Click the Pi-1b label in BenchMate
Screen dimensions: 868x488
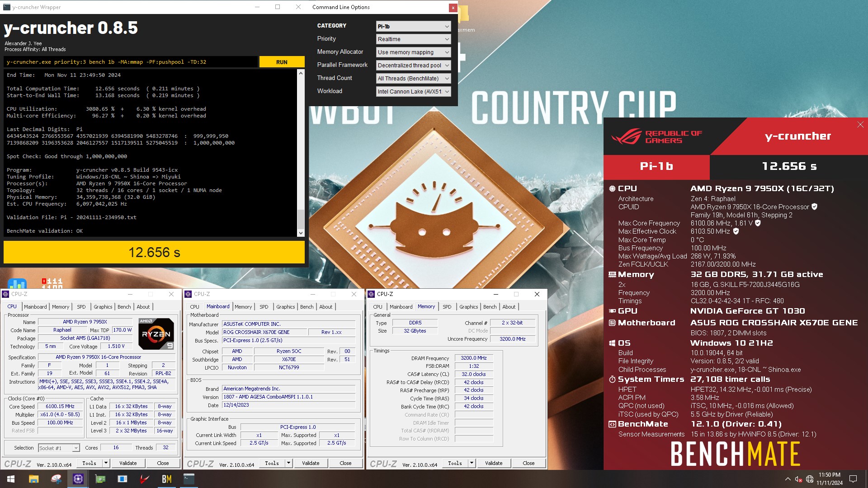pyautogui.click(x=656, y=166)
